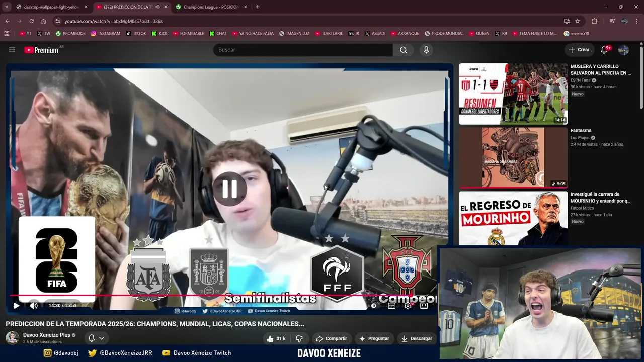This screenshot has width=644, height=362.
Task: Play the video with the player play button
Action: pyautogui.click(x=16, y=305)
